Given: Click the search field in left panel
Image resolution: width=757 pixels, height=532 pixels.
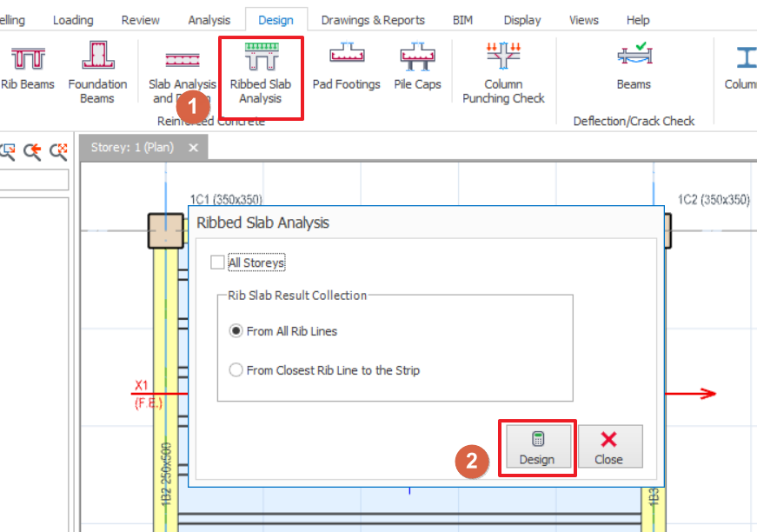Looking at the screenshot, I should (35, 180).
